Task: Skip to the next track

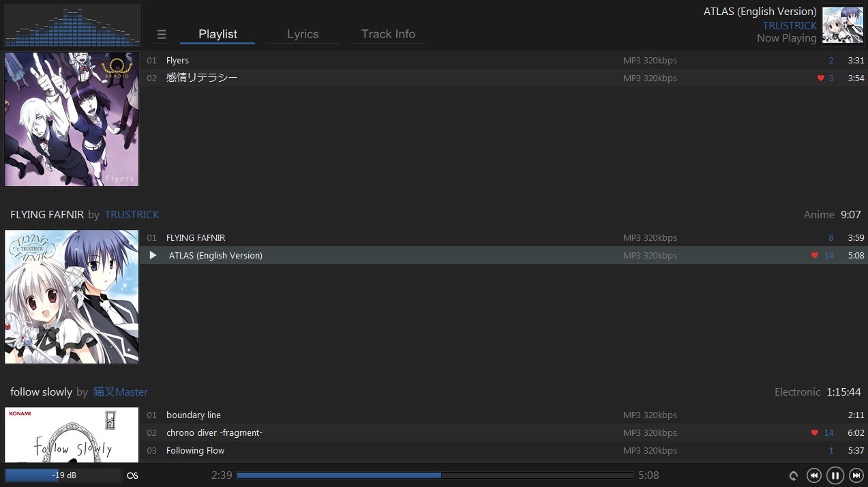Action: (856, 475)
